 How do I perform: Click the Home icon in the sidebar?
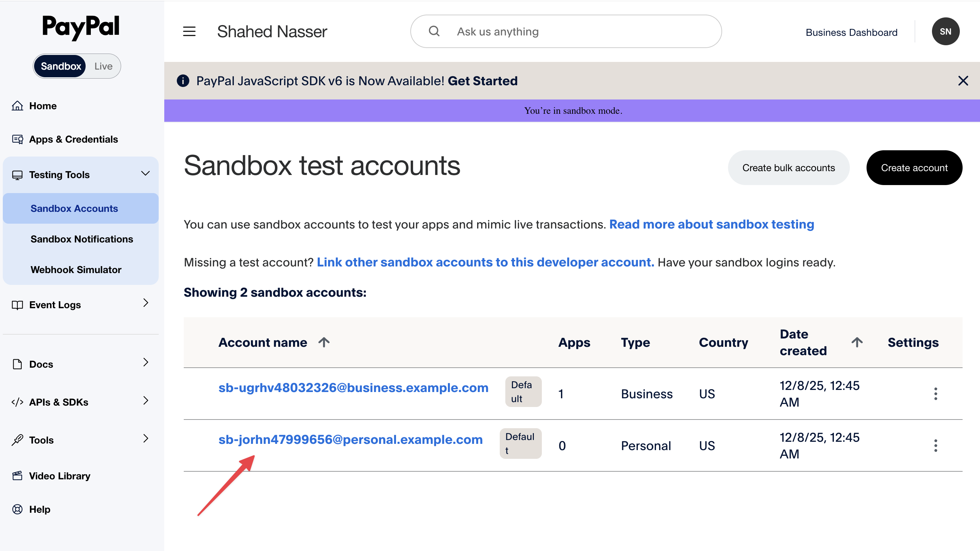(17, 106)
